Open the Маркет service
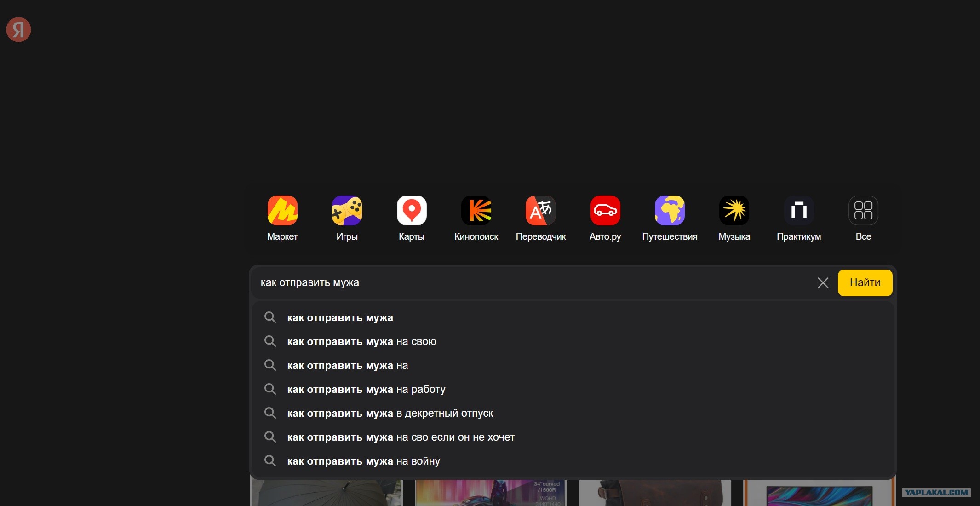Image resolution: width=980 pixels, height=506 pixels. 282,218
